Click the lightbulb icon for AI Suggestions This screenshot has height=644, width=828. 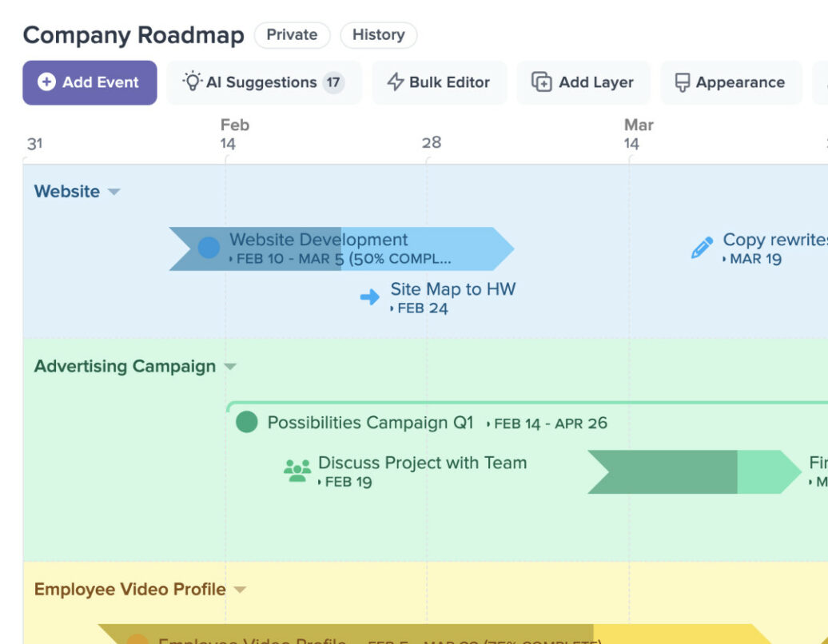[192, 81]
